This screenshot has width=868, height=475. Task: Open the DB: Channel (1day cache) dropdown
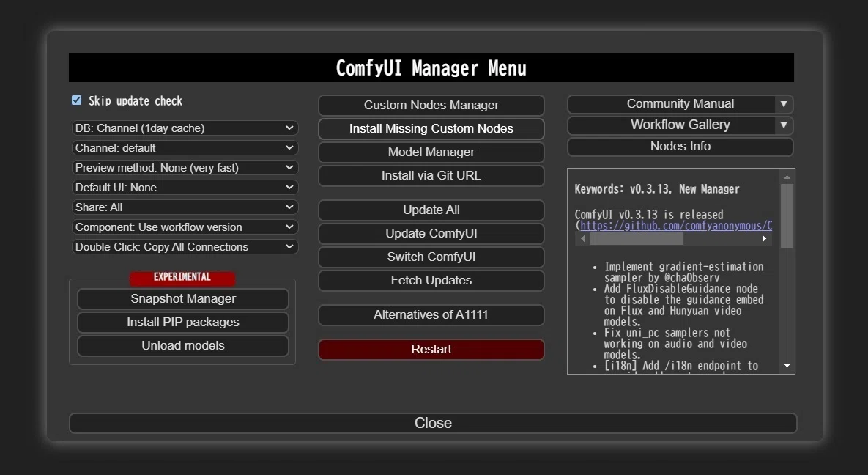(185, 128)
